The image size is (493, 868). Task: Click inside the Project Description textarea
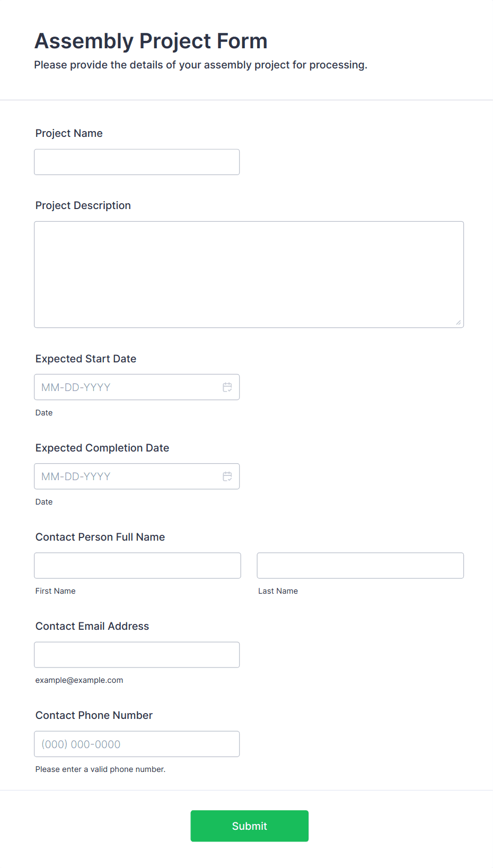(249, 274)
